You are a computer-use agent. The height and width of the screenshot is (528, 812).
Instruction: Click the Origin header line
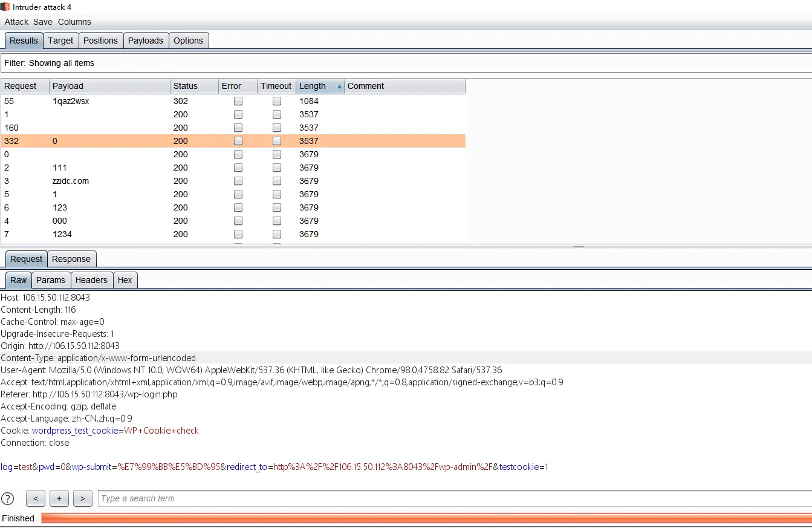(60, 346)
